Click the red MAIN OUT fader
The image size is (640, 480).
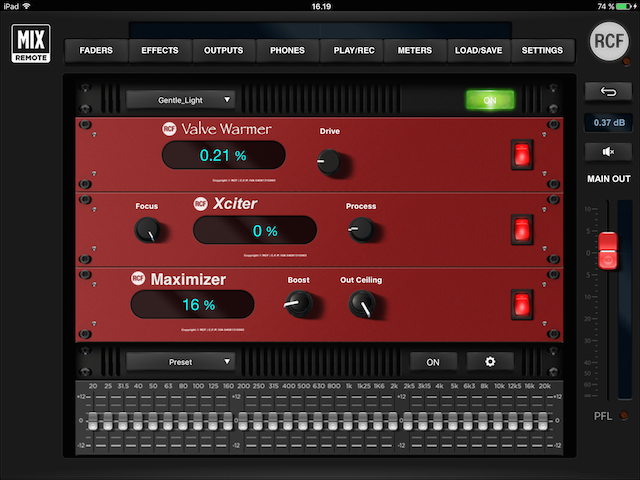[x=608, y=251]
